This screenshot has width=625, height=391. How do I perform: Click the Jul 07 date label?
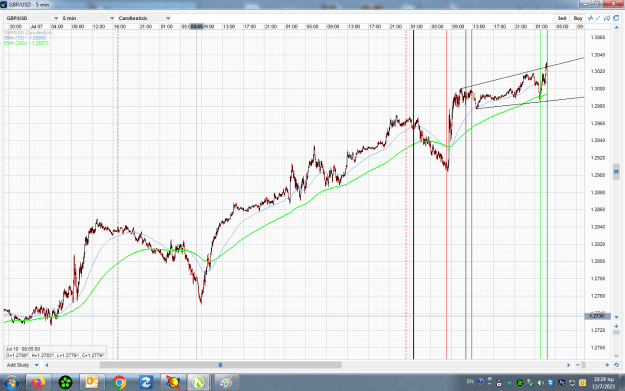click(36, 27)
